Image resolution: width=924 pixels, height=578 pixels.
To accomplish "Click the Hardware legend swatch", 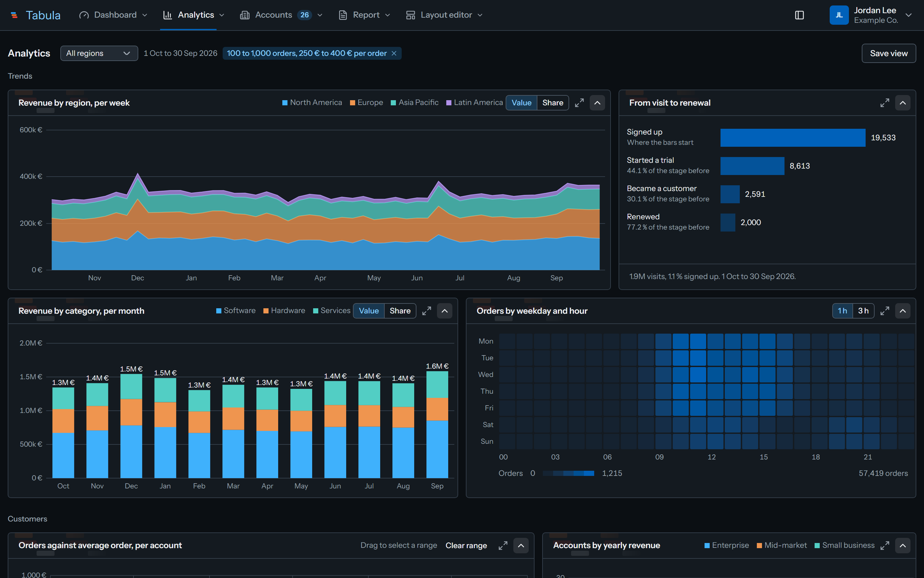I will click(x=266, y=311).
